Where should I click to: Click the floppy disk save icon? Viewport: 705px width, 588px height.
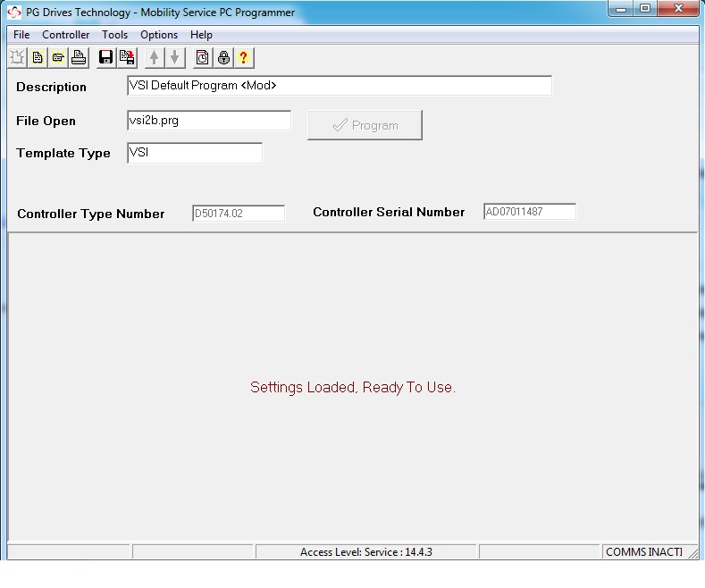point(106,58)
